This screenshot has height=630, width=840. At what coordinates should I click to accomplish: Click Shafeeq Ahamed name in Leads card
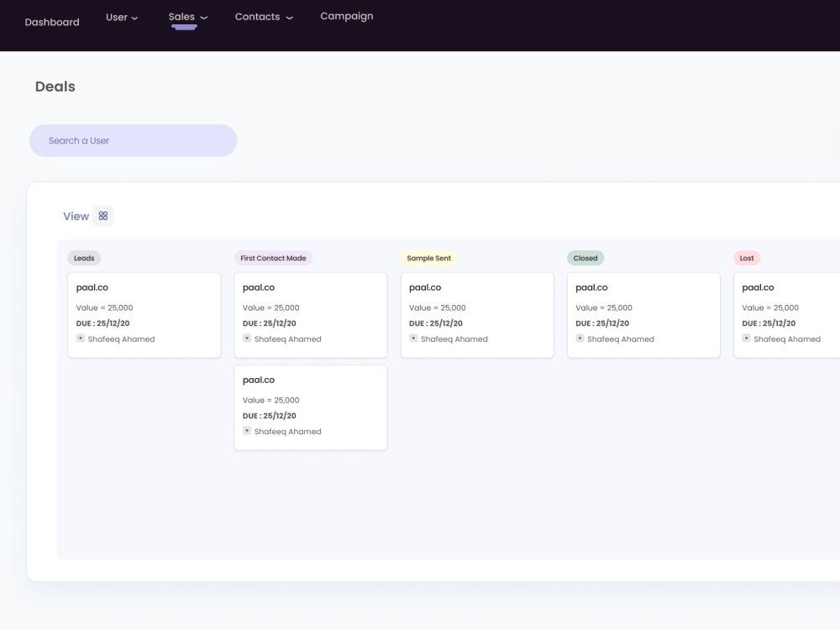(121, 339)
